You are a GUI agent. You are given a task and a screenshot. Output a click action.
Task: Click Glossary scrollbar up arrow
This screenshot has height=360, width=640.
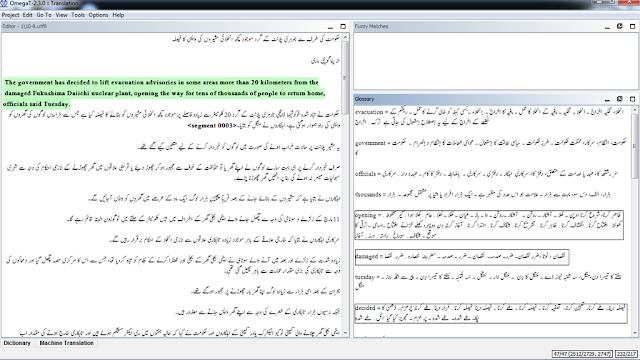tap(635, 110)
